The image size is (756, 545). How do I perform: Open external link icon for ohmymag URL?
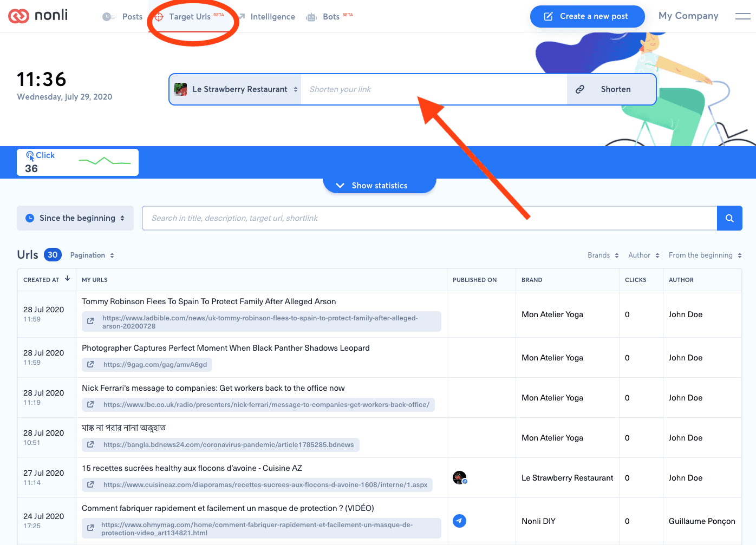(90, 529)
